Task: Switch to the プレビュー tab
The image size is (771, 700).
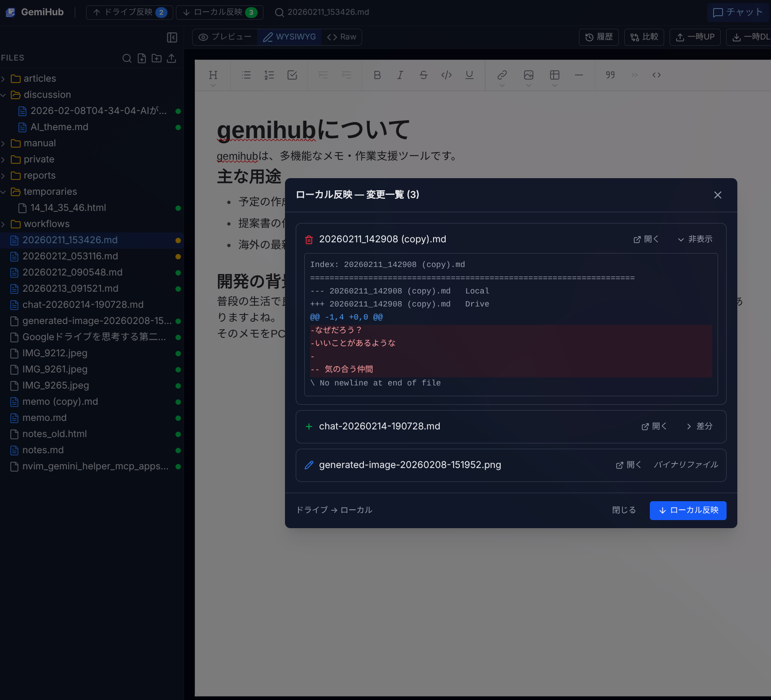Action: [225, 37]
